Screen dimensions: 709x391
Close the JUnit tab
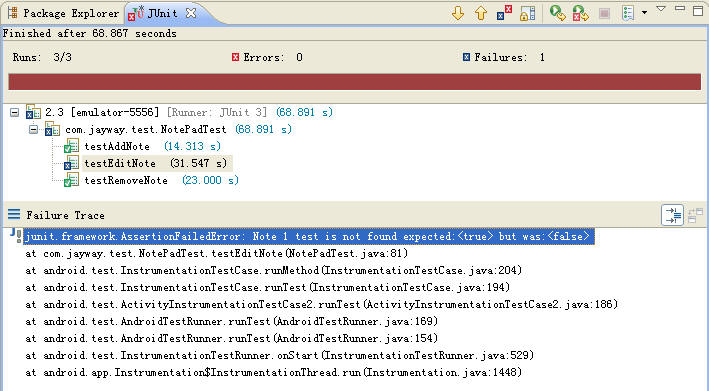point(191,13)
